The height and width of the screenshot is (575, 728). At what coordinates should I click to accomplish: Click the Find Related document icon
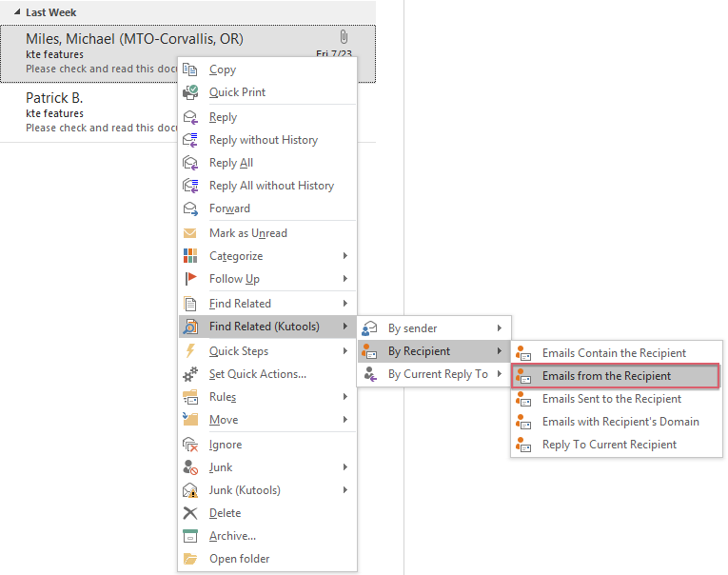coord(190,304)
